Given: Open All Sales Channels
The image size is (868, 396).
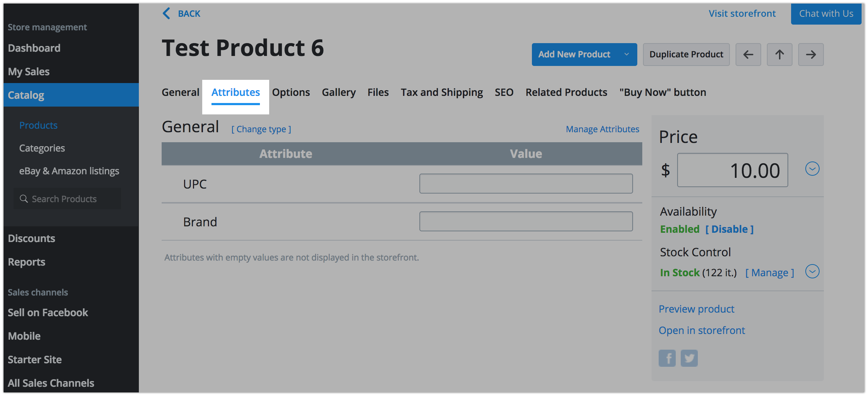Looking at the screenshot, I should pos(51,383).
